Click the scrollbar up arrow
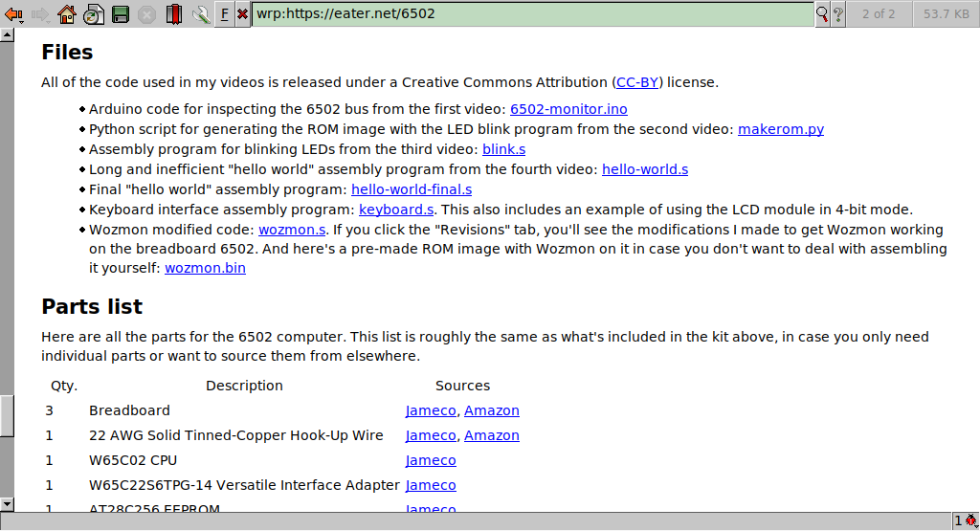The image size is (980, 531). (7, 34)
